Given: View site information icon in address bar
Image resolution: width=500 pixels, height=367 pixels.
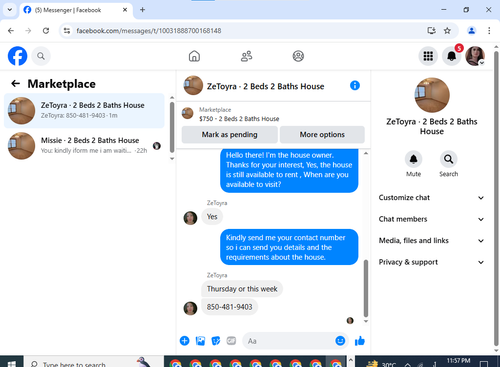Looking at the screenshot, I should click(67, 31).
